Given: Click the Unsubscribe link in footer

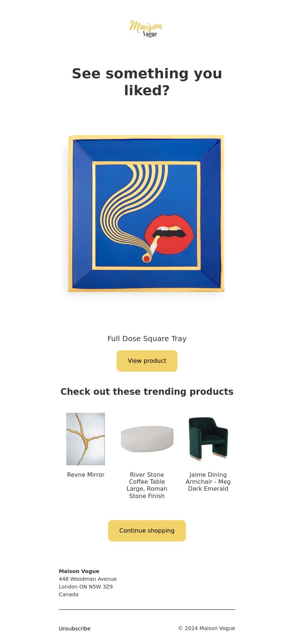Looking at the screenshot, I should (x=75, y=629).
